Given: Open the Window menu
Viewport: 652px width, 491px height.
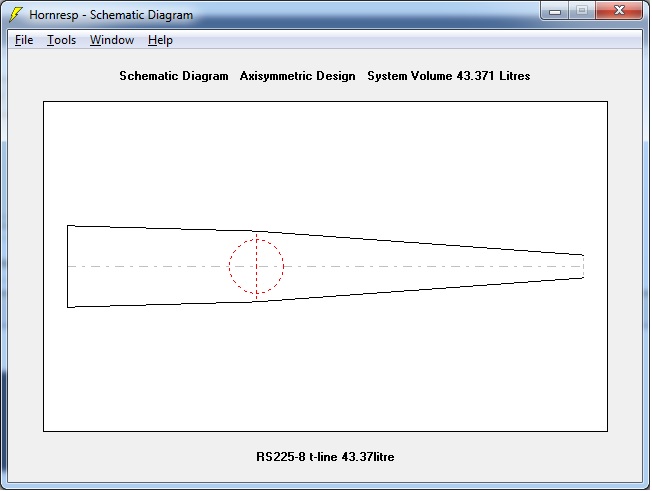Looking at the screenshot, I should click(x=112, y=40).
